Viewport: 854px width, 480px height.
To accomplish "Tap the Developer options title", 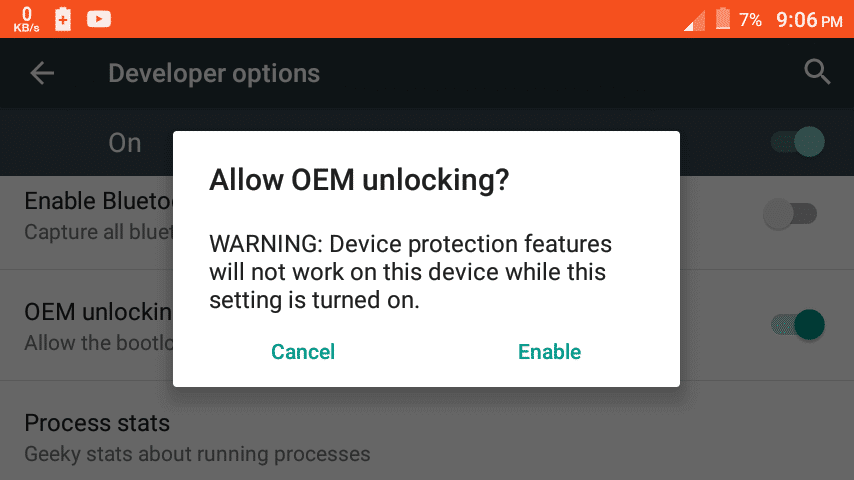I will (214, 74).
